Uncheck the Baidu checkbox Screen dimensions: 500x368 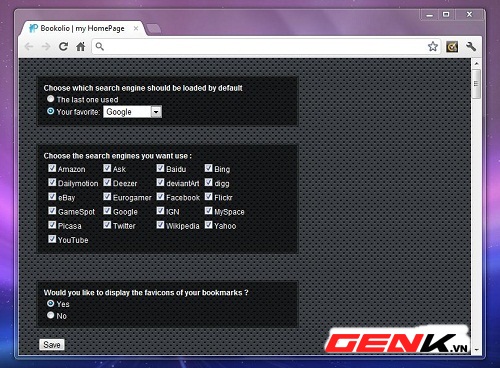(160, 168)
